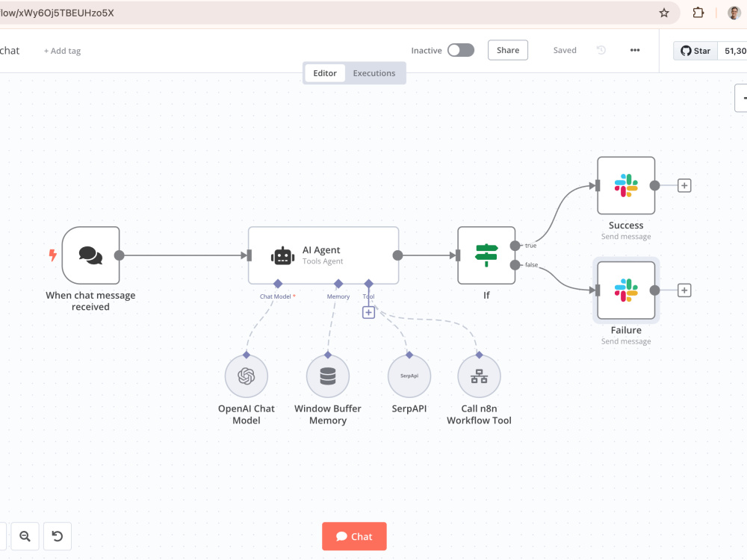Click the Saved status text
Screen dimensions: 747x560
(x=565, y=50)
